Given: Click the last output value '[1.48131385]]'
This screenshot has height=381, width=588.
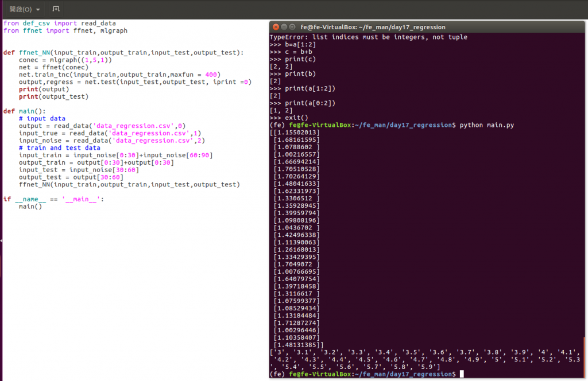Looking at the screenshot, I should pyautogui.click(x=299, y=345).
